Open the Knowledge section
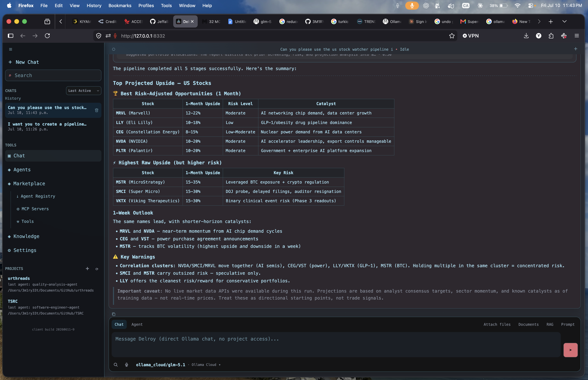 pyautogui.click(x=53, y=236)
